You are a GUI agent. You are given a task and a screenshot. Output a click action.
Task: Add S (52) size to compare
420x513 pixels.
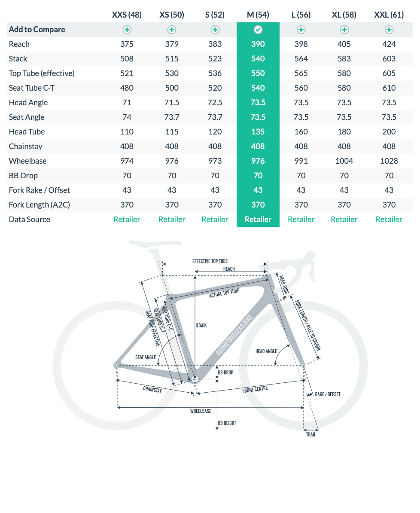coord(215,30)
